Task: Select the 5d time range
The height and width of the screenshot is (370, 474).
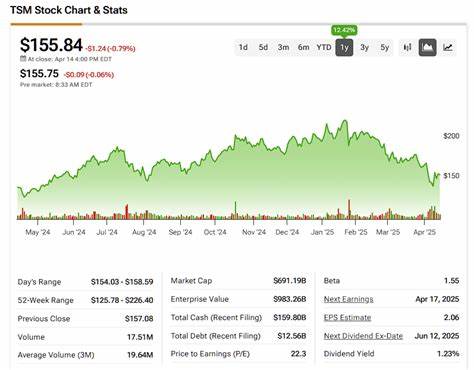Action: 263,47
